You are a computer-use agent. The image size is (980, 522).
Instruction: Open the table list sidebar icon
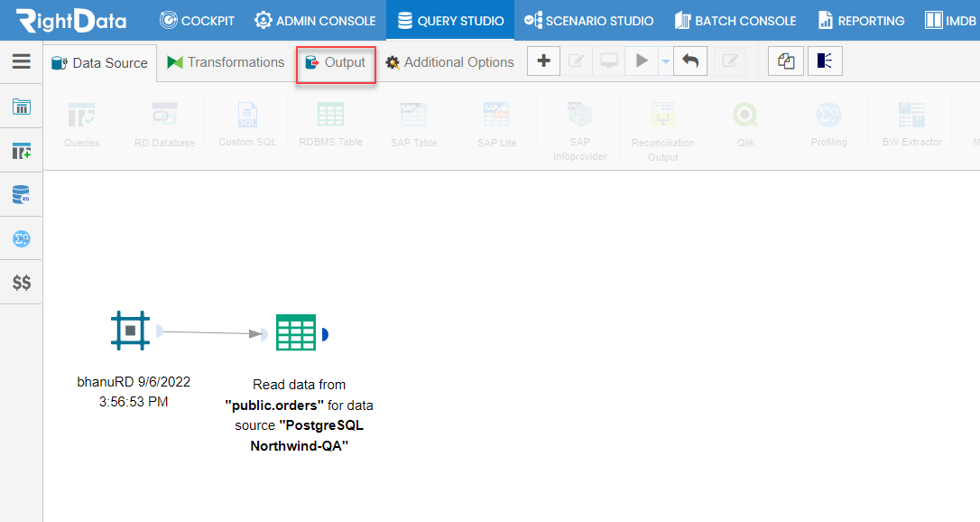tap(22, 107)
